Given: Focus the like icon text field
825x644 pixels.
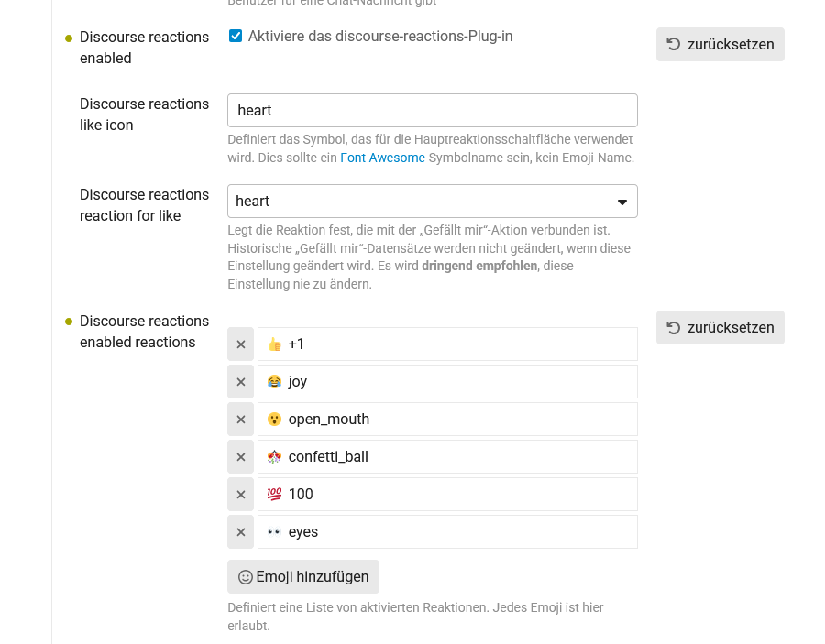Looking at the screenshot, I should point(432,111).
